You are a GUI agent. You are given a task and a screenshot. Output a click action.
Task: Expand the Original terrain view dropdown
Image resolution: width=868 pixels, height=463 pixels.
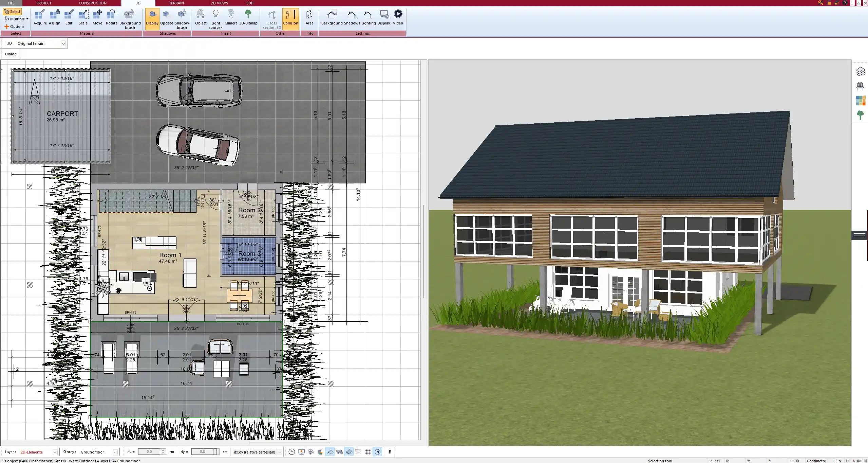(63, 43)
